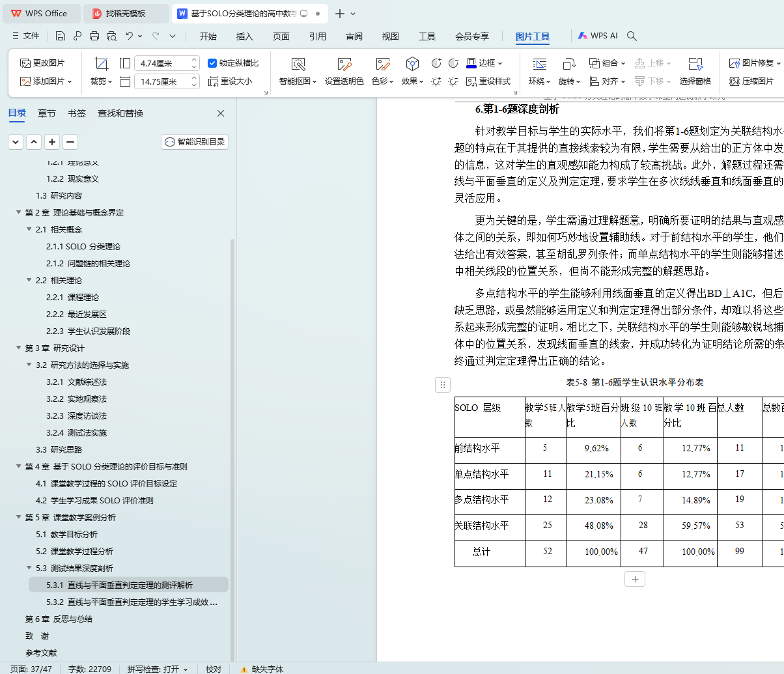Open print preview from quick access bar
Viewport: 784px width, 674px height.
[x=111, y=36]
